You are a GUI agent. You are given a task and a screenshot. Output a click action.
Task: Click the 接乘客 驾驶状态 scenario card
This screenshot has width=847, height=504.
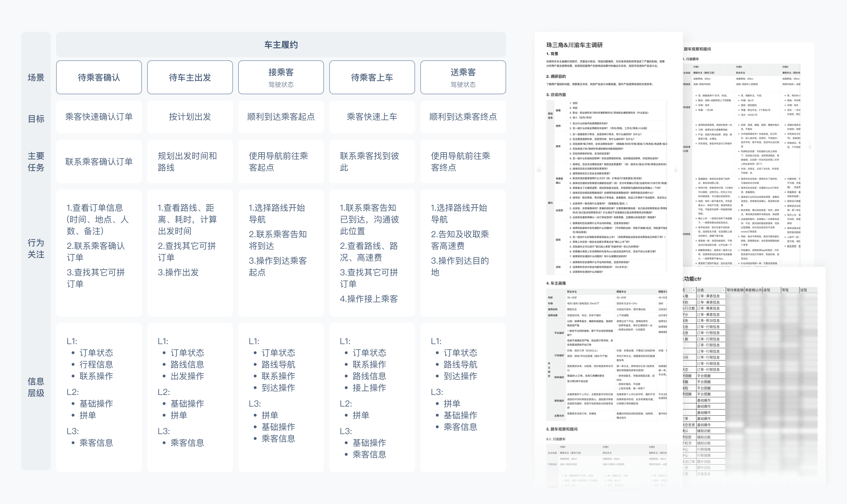(281, 78)
